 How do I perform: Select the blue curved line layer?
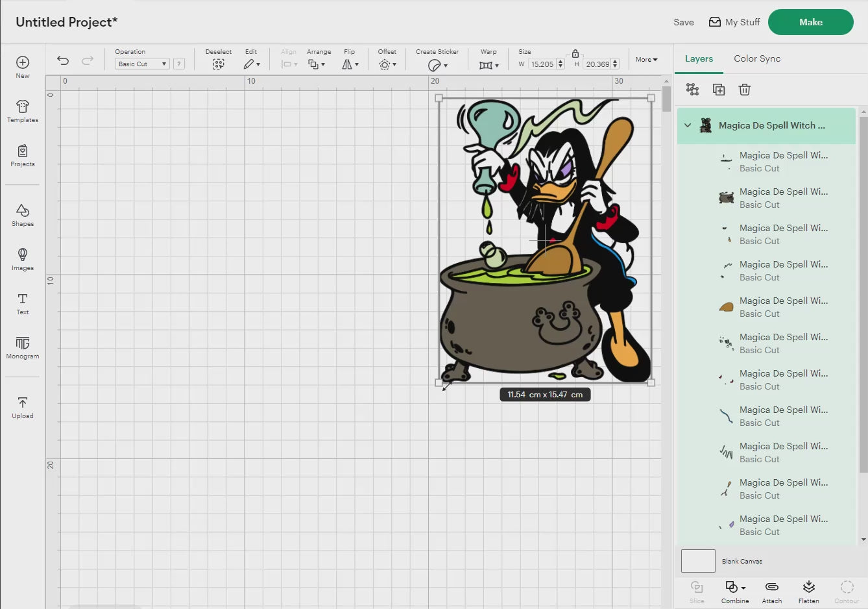(767, 416)
